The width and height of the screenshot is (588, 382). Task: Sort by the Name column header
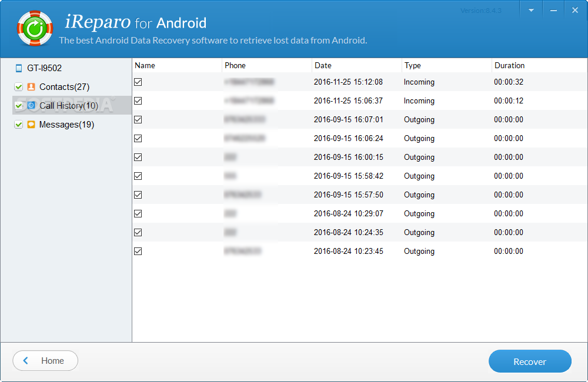click(x=177, y=65)
